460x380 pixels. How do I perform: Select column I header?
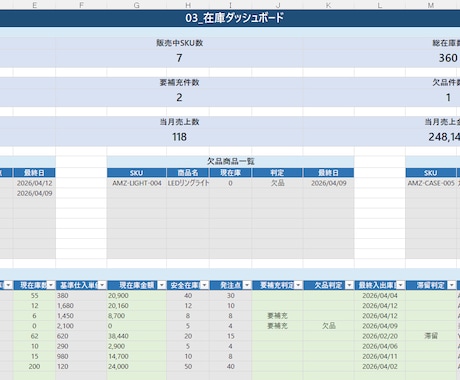point(230,5)
